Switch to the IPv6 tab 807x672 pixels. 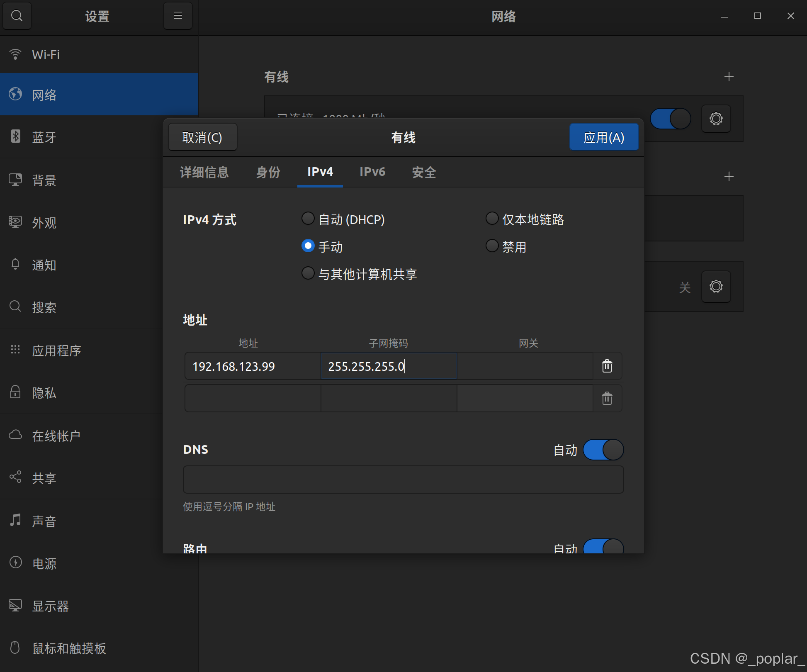372,172
